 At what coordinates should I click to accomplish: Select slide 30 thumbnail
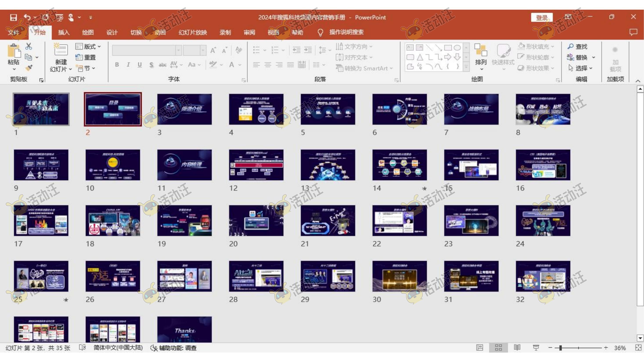point(399,276)
